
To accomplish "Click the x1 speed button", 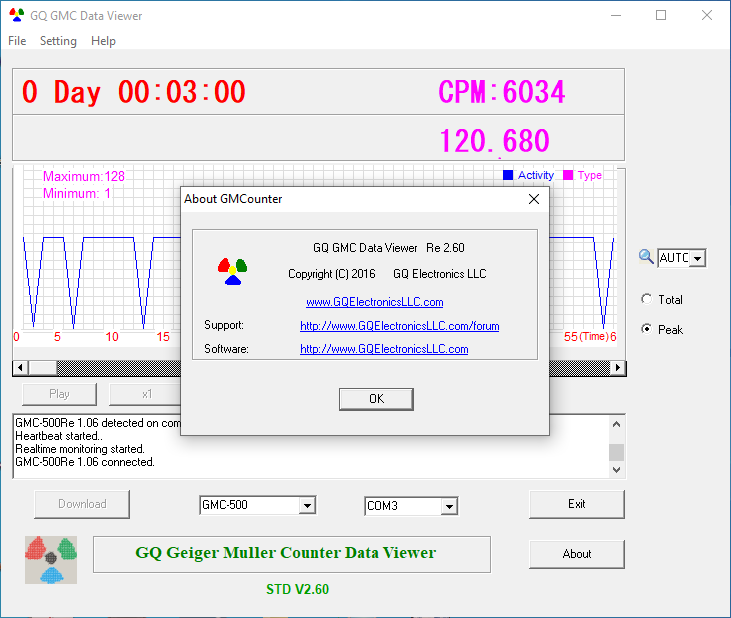I will 145,394.
